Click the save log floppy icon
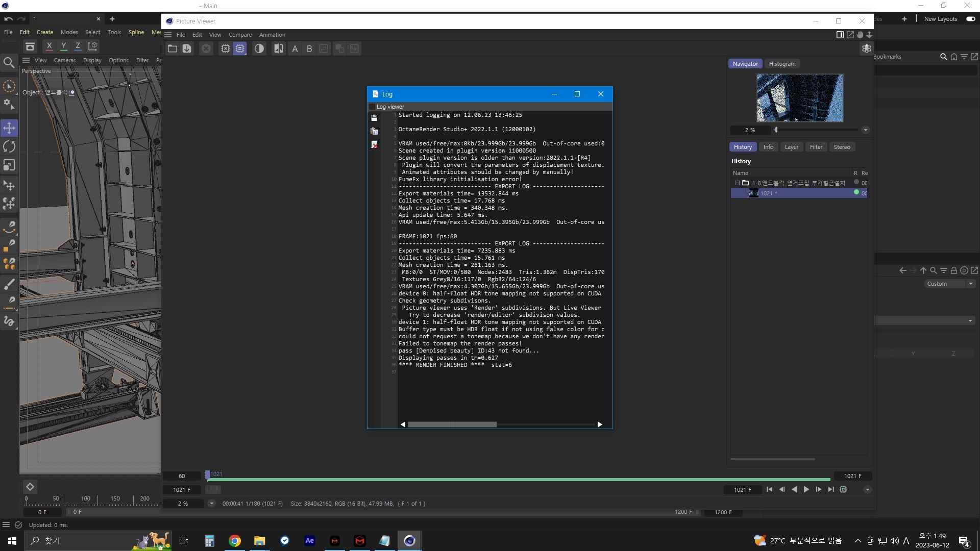980x551 pixels. click(x=374, y=118)
